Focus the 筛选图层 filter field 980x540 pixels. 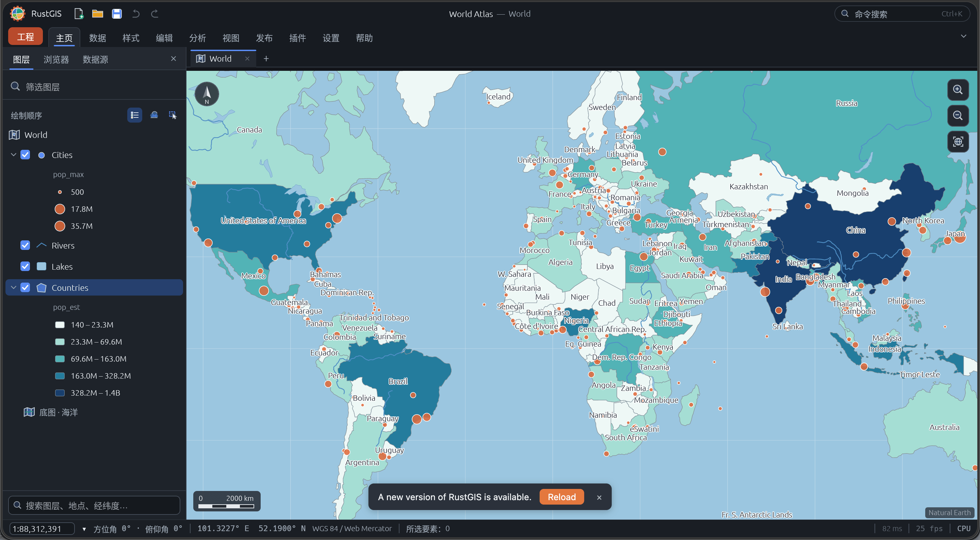(x=94, y=87)
